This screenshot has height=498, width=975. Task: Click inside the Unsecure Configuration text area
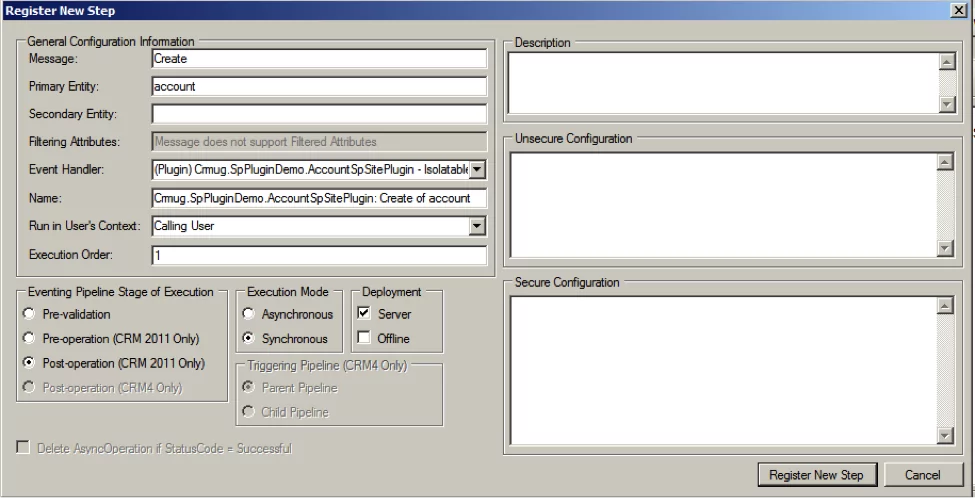(724, 205)
